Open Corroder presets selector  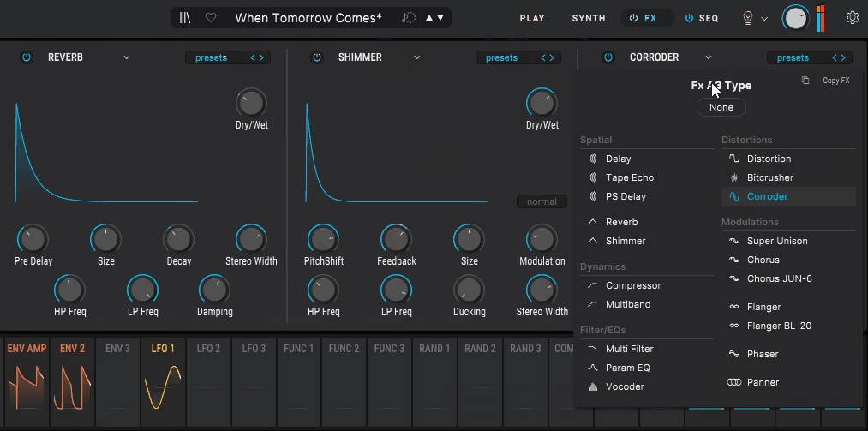793,57
